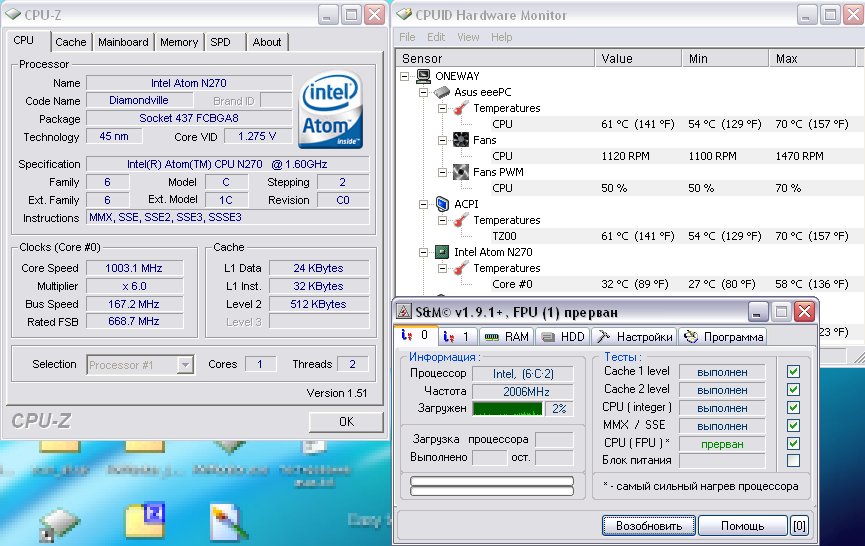Click the desktop icon with a pencil
The width and height of the screenshot is (865, 546).
tap(229, 522)
